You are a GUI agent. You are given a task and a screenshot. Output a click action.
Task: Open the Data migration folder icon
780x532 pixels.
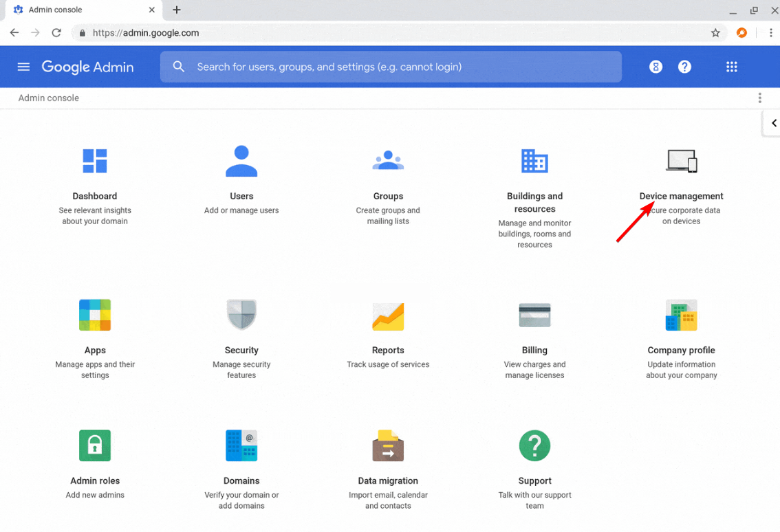[x=388, y=445]
